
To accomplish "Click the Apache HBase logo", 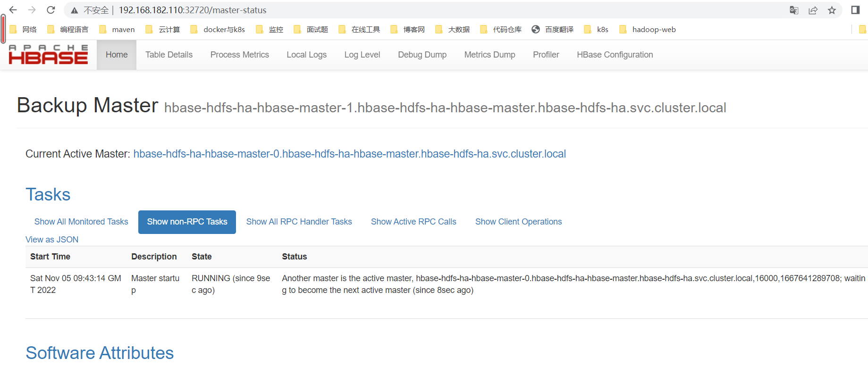I will tap(48, 55).
